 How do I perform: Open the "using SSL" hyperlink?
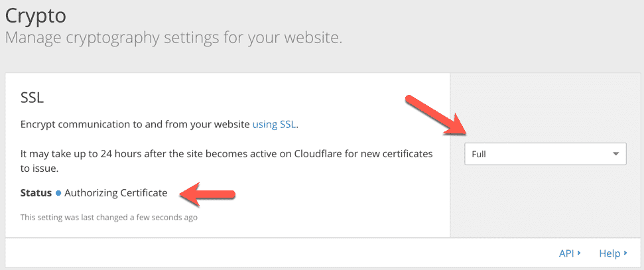pos(275,124)
